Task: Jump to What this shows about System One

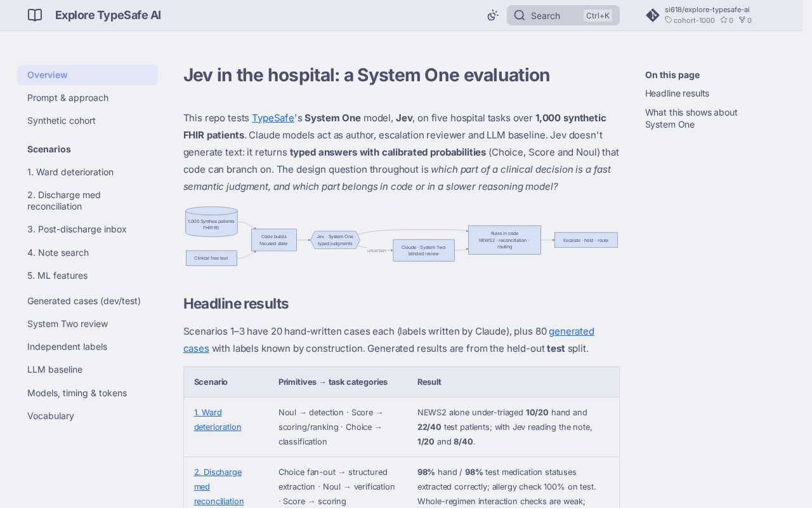Action: tap(691, 118)
